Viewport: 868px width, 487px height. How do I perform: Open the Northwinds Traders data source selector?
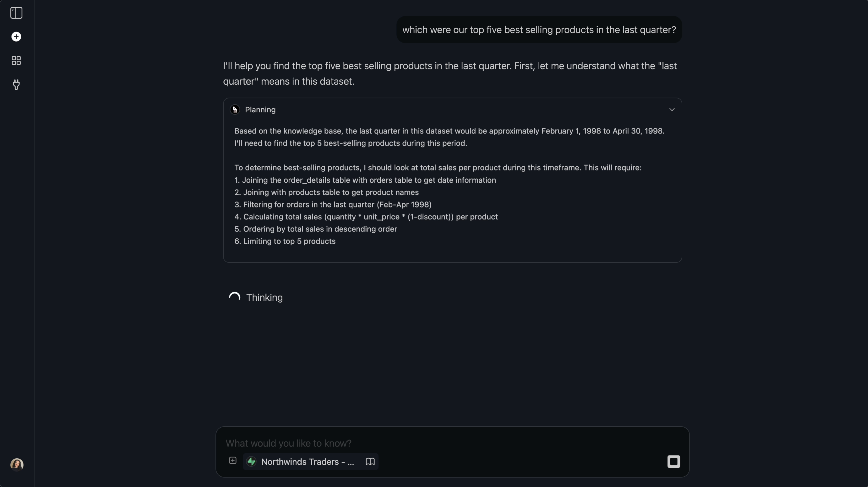coord(307,462)
